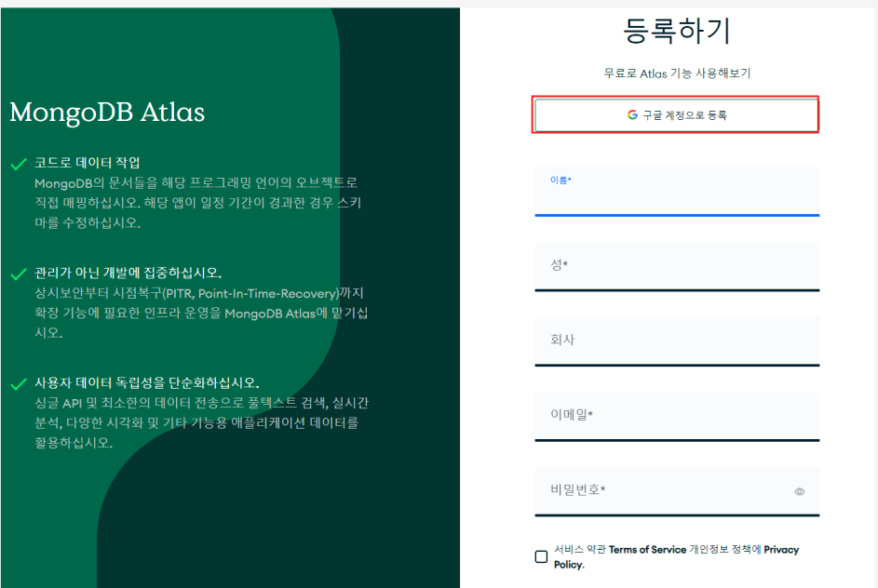Click checkmark beside '사용자 데이터 독립성을 단순화하십시오'

click(19, 384)
